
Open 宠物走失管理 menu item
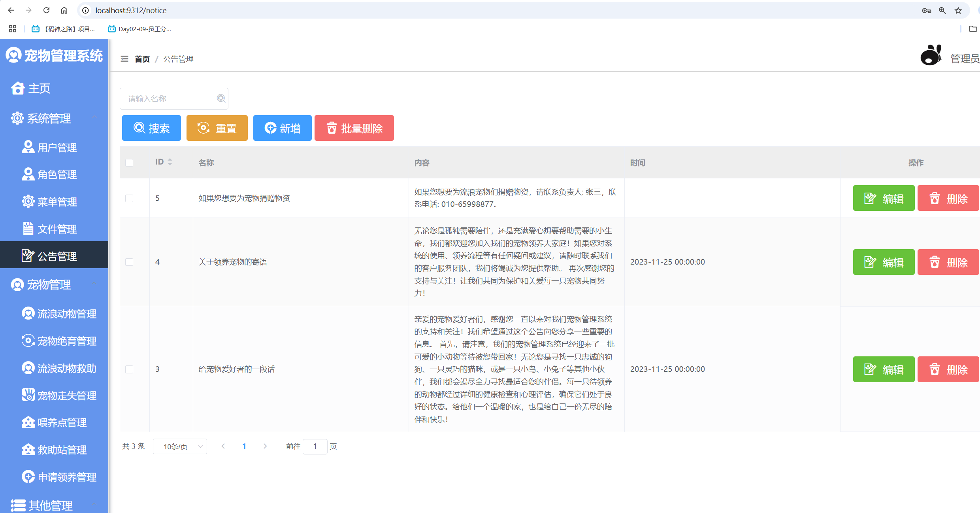coord(54,396)
